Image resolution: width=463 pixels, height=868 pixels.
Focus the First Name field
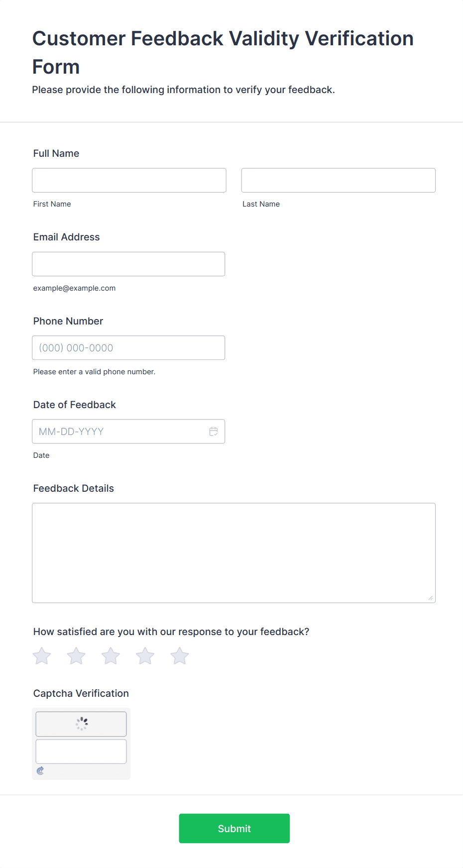[129, 180]
